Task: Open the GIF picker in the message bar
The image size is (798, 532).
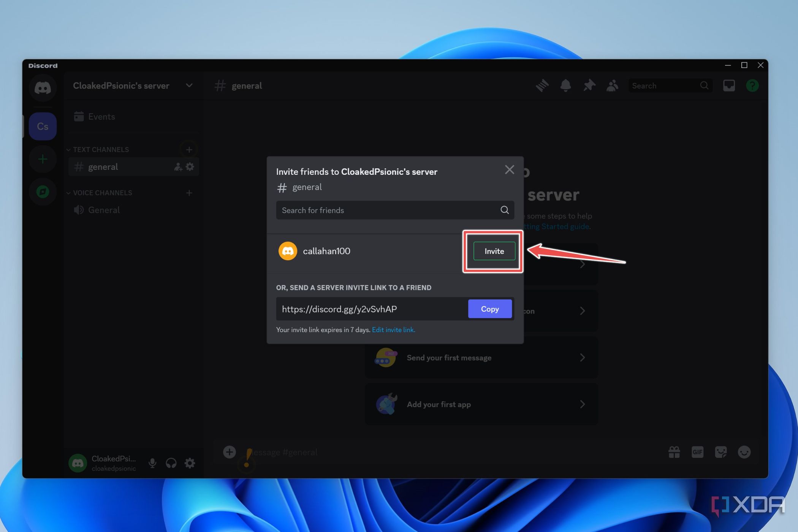Action: 697,452
